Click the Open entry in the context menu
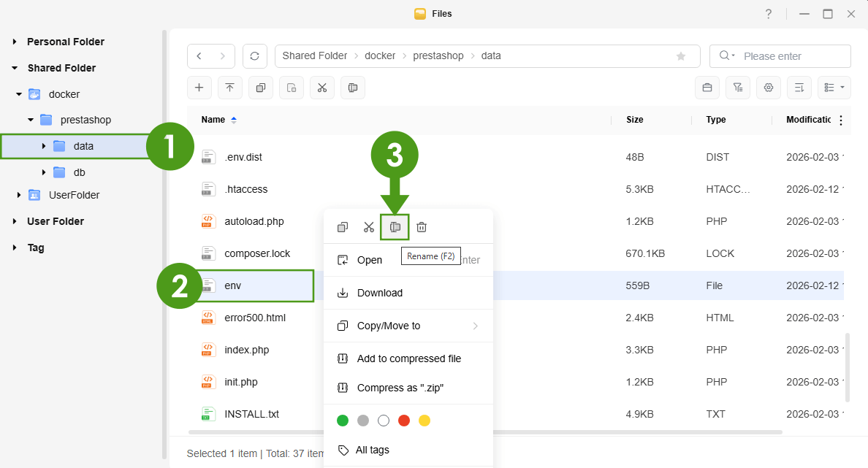 click(x=369, y=260)
